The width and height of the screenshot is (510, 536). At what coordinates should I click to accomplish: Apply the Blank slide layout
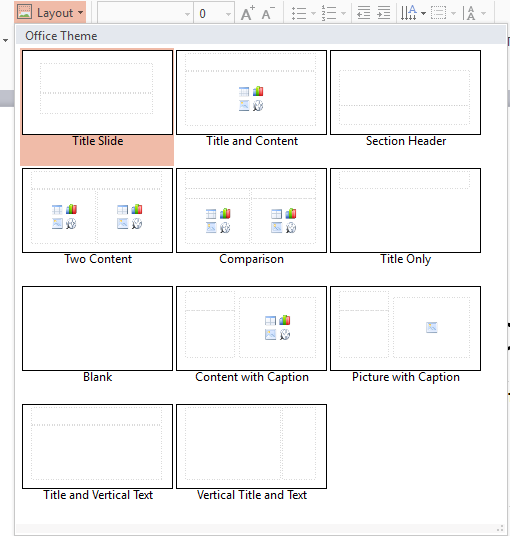coord(97,335)
